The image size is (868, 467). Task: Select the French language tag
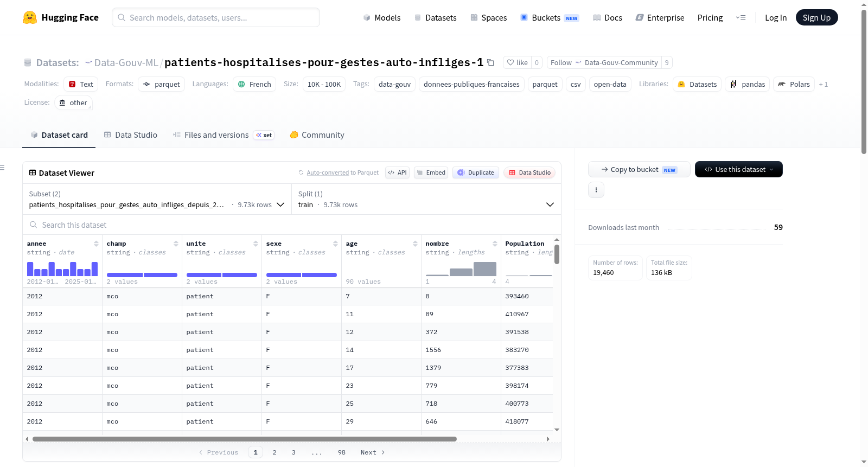click(x=254, y=84)
